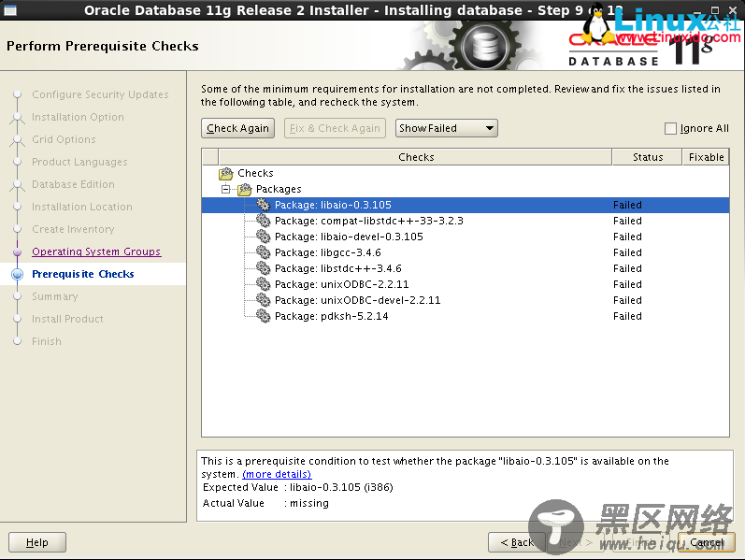
Task: Maximize the installer window
Action: coord(714,10)
